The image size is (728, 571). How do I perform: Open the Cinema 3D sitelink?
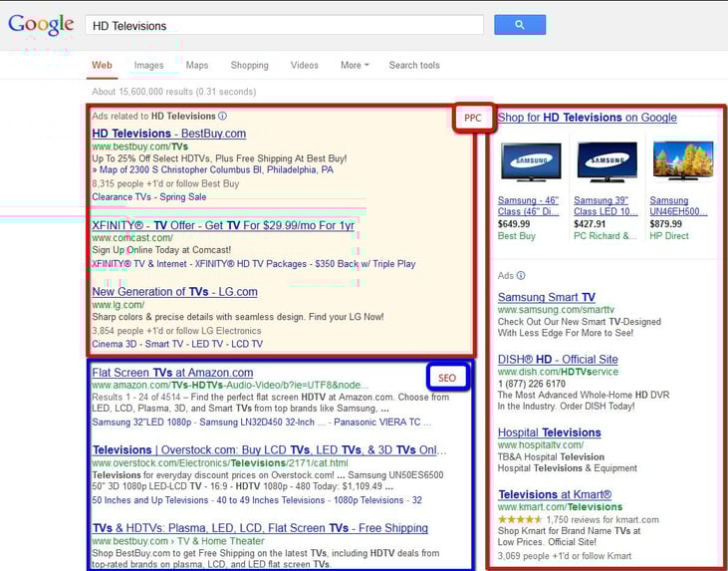click(115, 344)
